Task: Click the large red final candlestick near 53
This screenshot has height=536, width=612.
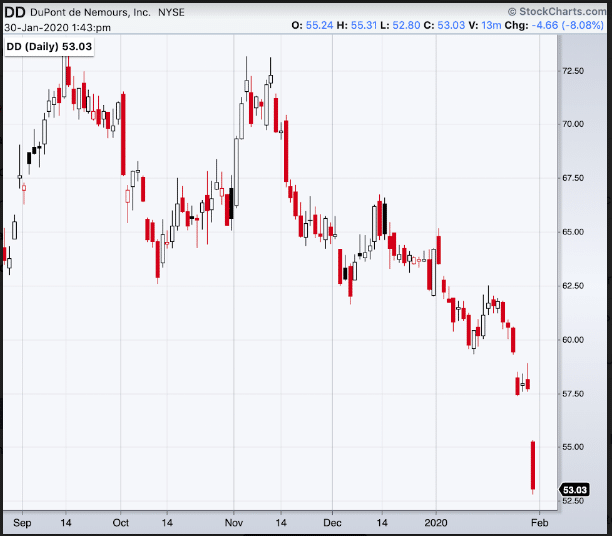Action: click(533, 465)
